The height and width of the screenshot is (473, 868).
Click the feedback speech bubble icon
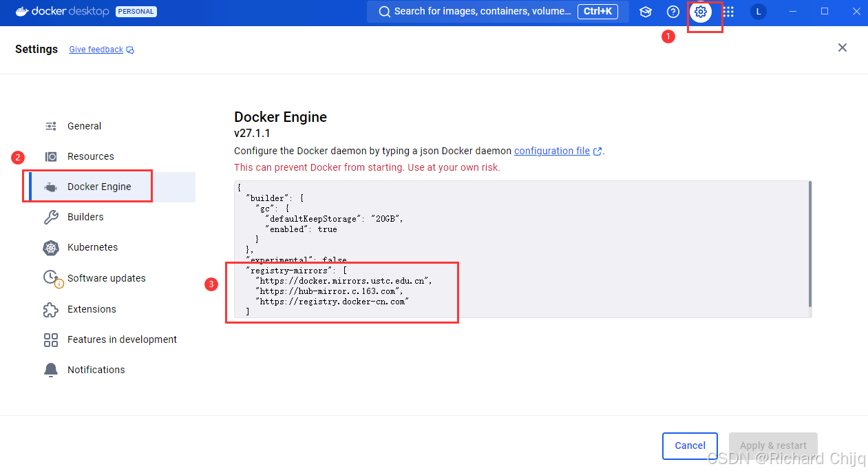click(x=130, y=50)
